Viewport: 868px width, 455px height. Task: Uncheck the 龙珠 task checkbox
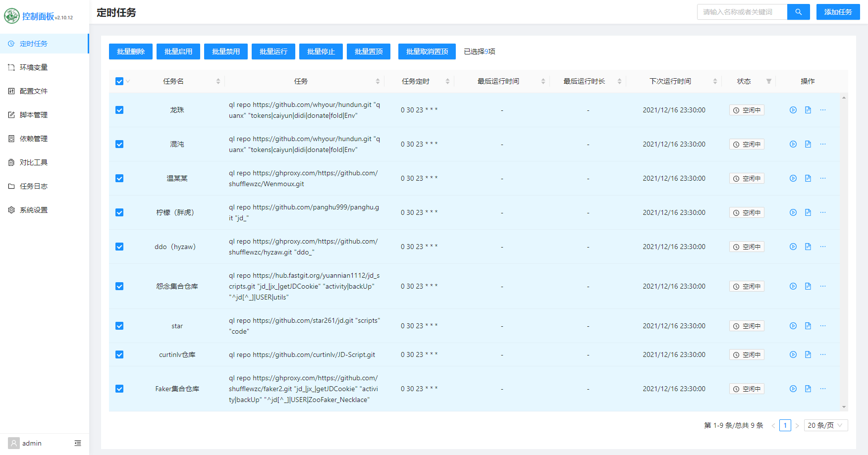point(119,110)
